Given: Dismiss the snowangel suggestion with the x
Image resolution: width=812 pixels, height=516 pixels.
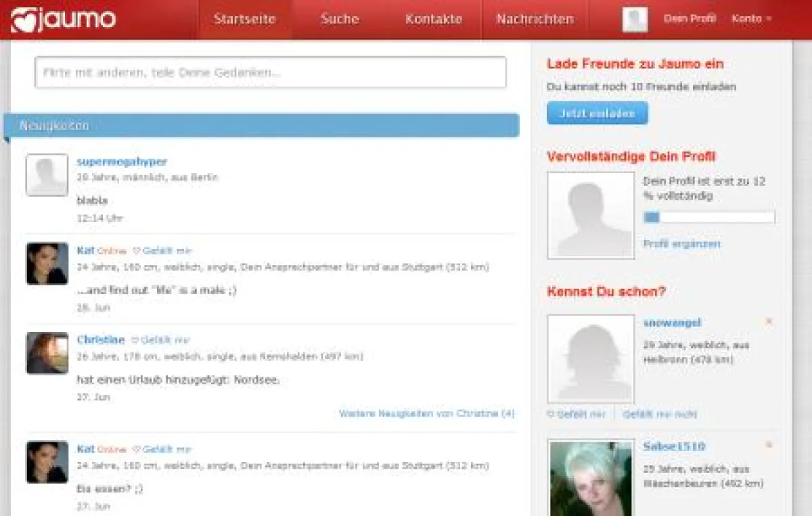Looking at the screenshot, I should pos(769,323).
